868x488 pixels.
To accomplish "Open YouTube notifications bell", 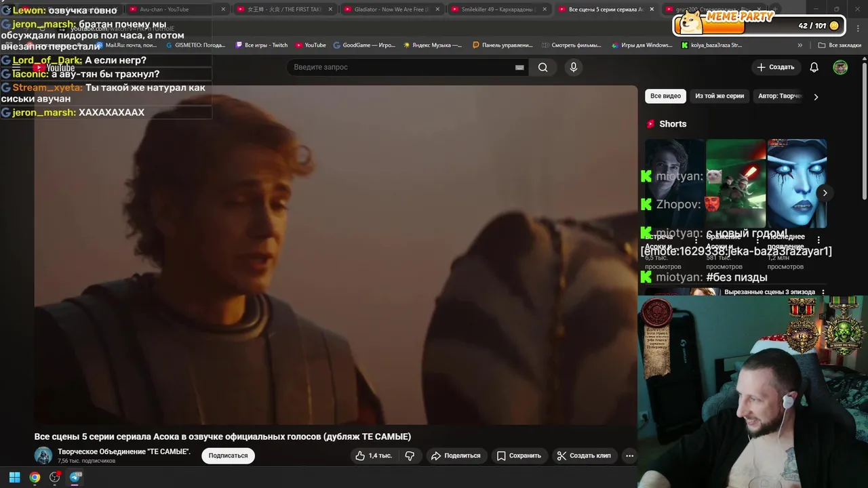I will pyautogui.click(x=814, y=67).
